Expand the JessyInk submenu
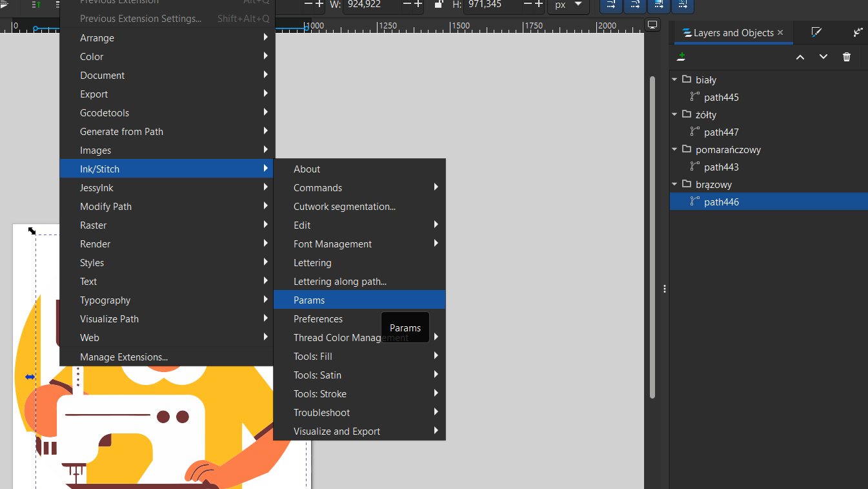The image size is (868, 489). pyautogui.click(x=167, y=188)
